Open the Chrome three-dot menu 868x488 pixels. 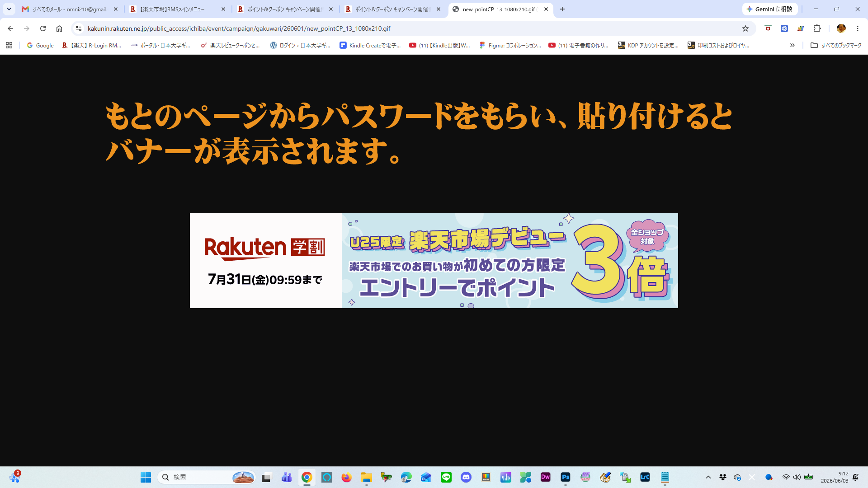[x=858, y=28]
